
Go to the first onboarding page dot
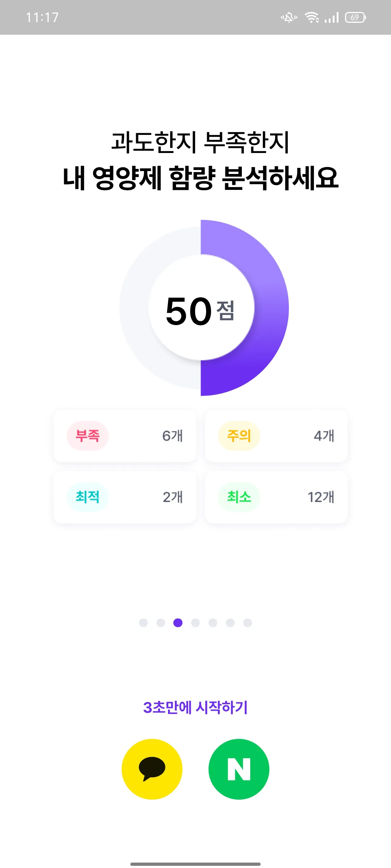(143, 623)
